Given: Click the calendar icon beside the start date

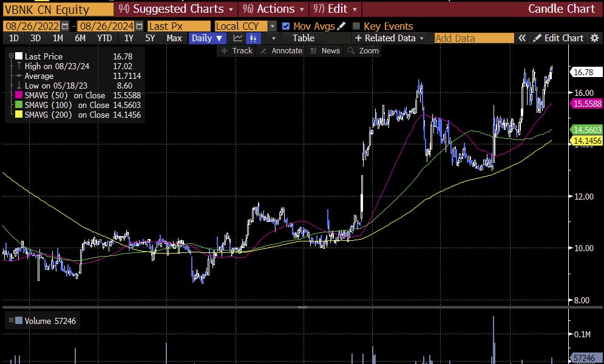Looking at the screenshot, I should (x=64, y=26).
